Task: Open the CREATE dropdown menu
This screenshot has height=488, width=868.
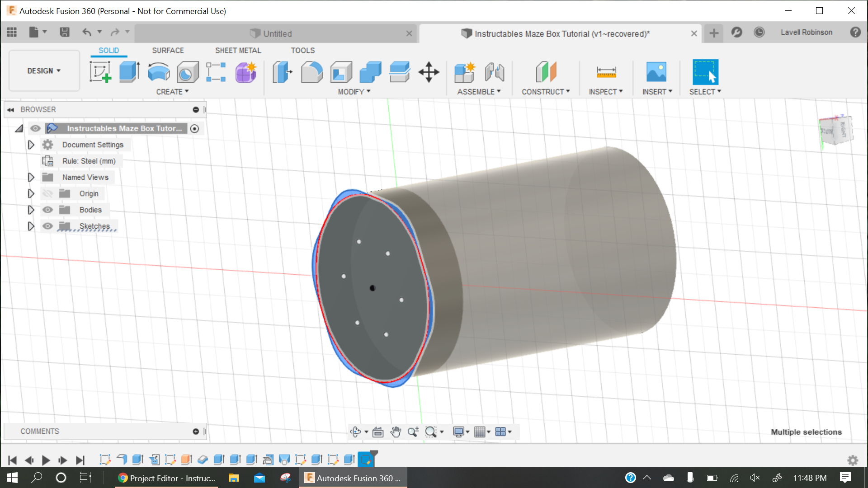Action: 172,92
